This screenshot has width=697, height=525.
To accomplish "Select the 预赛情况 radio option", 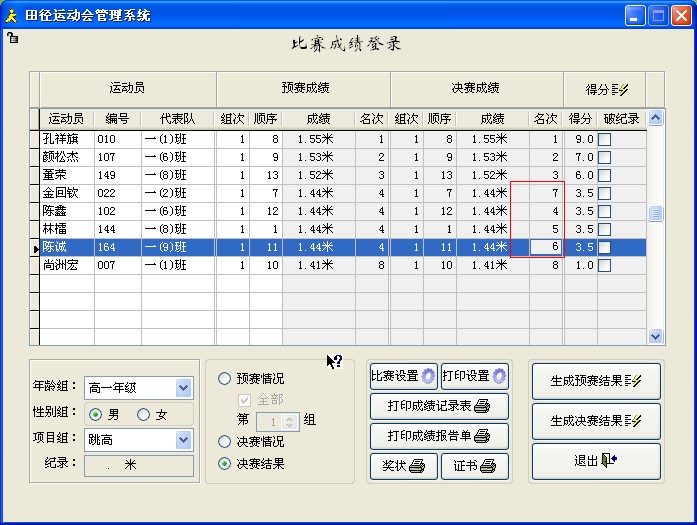I will [225, 379].
